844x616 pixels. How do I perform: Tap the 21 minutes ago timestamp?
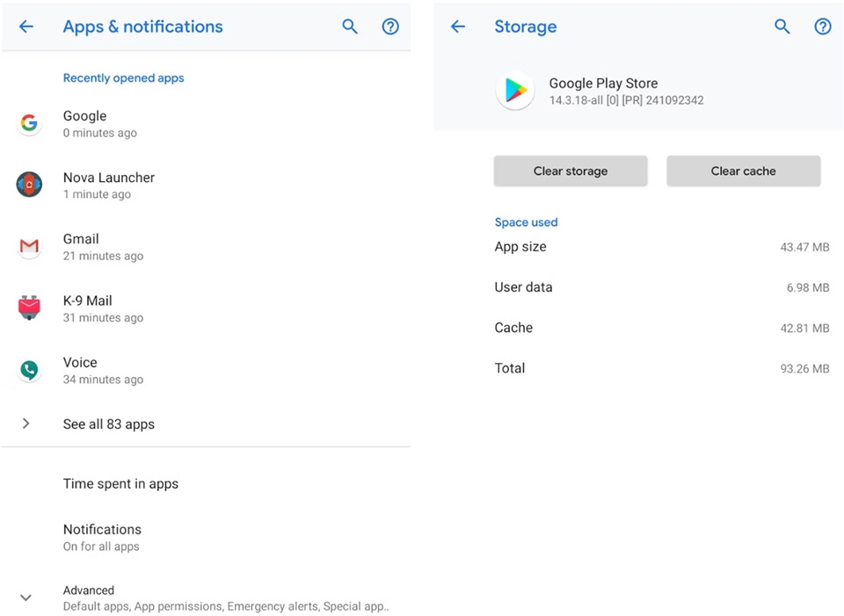coord(104,256)
